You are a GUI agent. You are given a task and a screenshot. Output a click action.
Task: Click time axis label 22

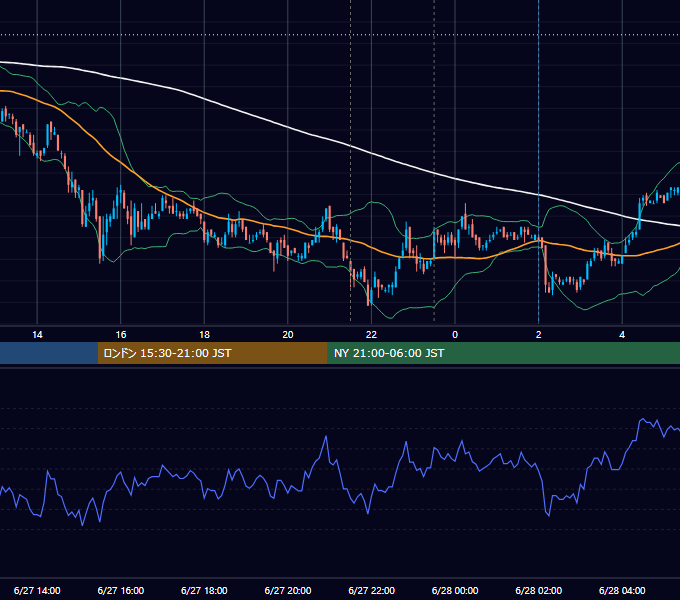371,335
